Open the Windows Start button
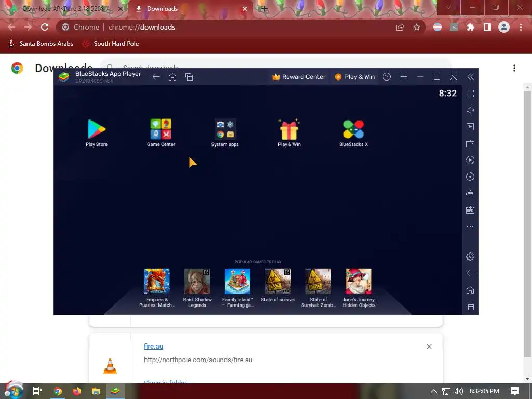Viewport: 532px width, 399px height. coord(14,391)
